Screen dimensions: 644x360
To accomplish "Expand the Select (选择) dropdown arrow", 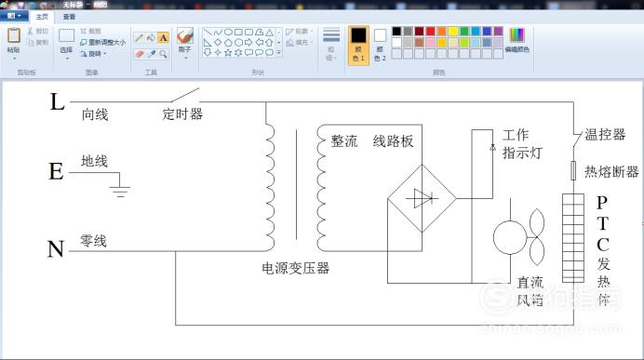I will (66, 59).
